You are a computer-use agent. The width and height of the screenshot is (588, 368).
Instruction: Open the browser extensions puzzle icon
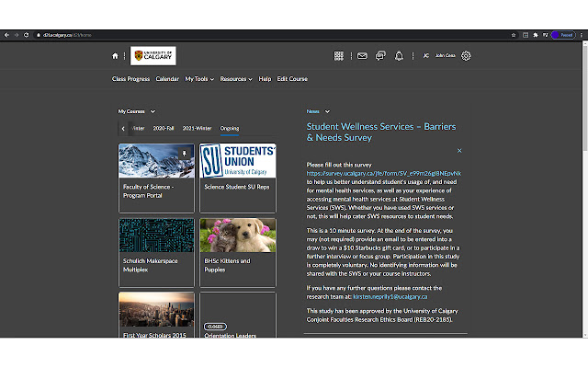[536, 35]
